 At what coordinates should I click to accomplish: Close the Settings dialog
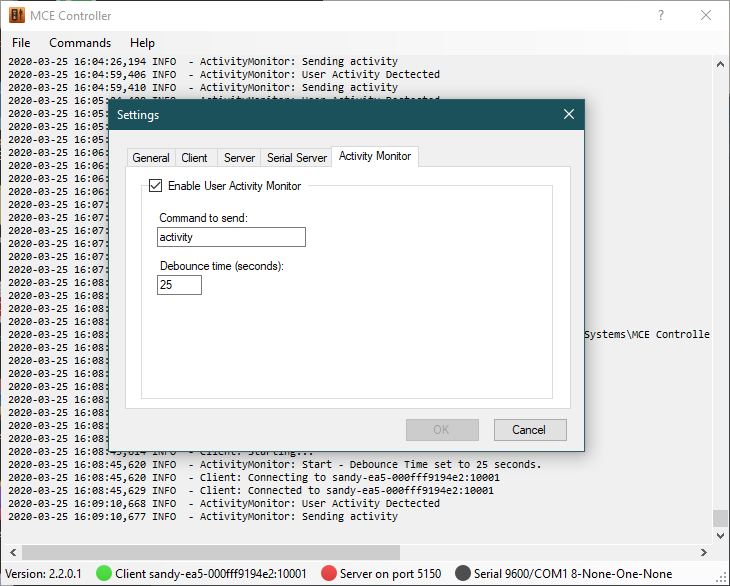click(569, 115)
